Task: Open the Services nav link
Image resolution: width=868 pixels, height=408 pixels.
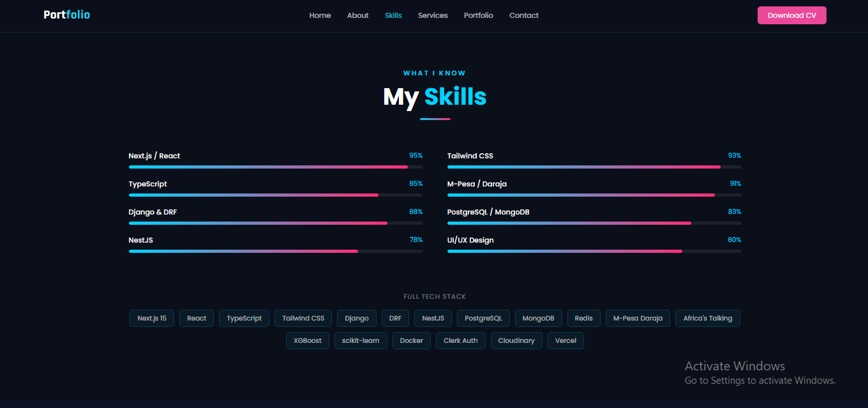Action: click(x=433, y=15)
